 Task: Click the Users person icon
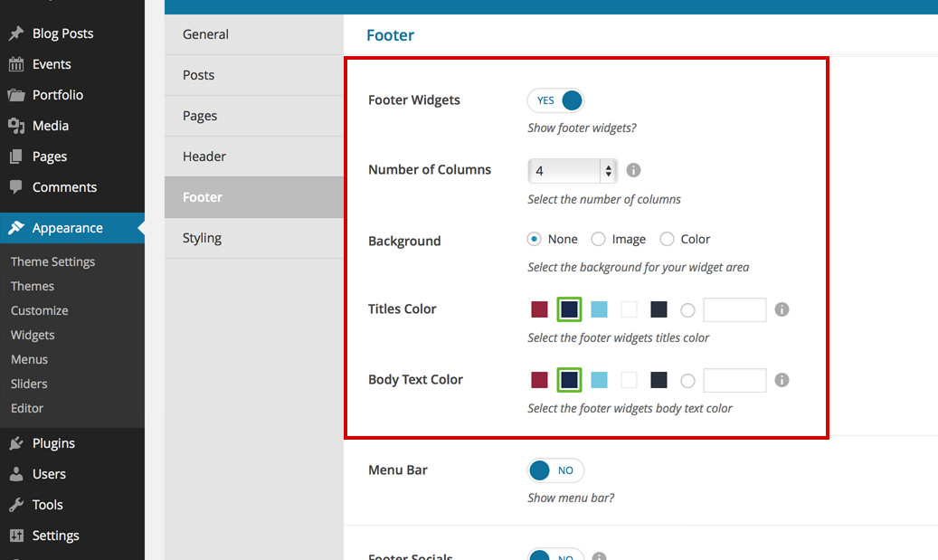point(16,474)
